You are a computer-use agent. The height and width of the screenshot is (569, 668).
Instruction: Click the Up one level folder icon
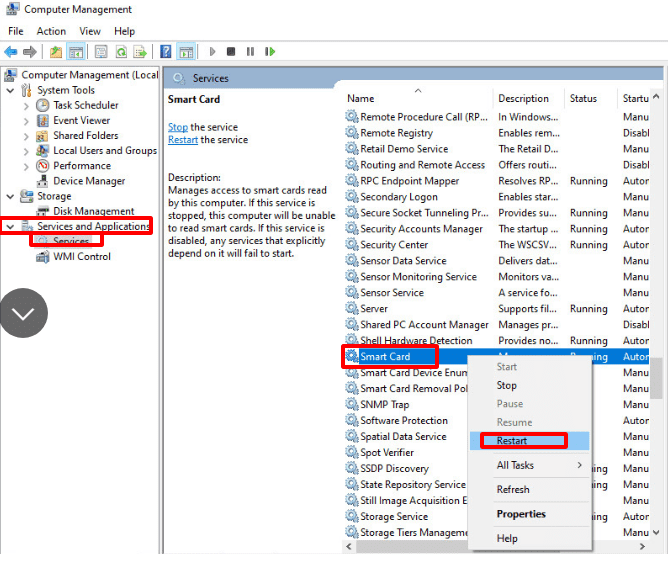[x=56, y=52]
